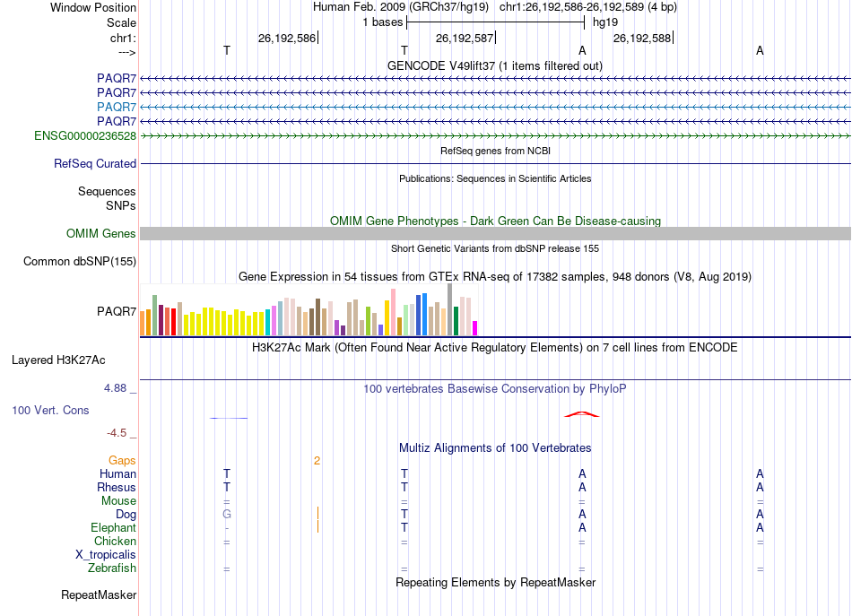Click the H3K27Ac Mark track title
Viewport: 852px width, 616px height.
(495, 348)
